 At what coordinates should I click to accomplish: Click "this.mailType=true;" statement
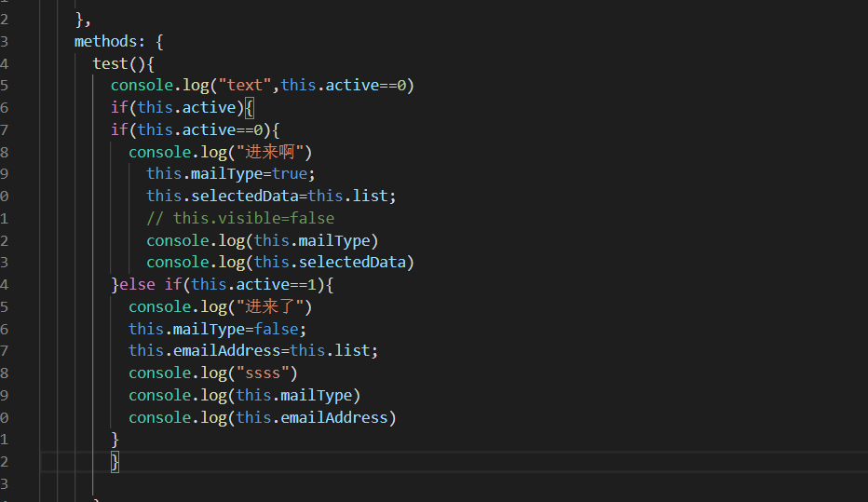(x=231, y=174)
